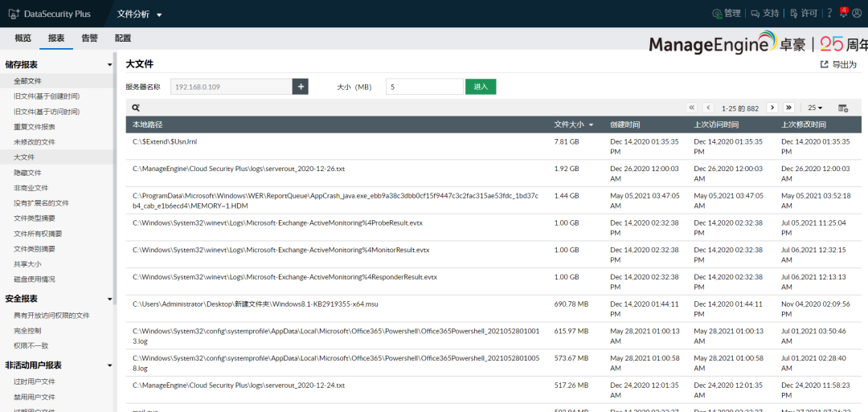Collapse the 储存报表 section
The width and height of the screenshot is (868, 412).
(x=110, y=65)
